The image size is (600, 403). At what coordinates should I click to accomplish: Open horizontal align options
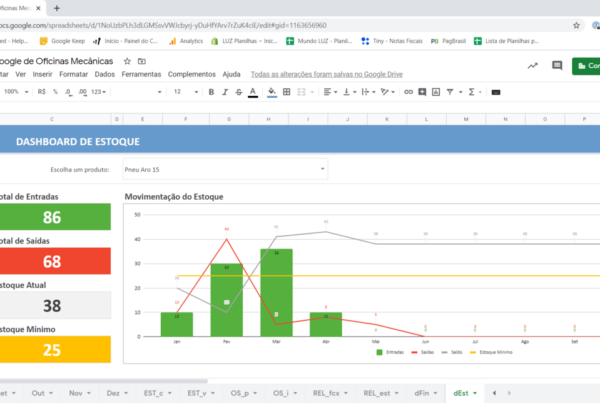pyautogui.click(x=330, y=92)
